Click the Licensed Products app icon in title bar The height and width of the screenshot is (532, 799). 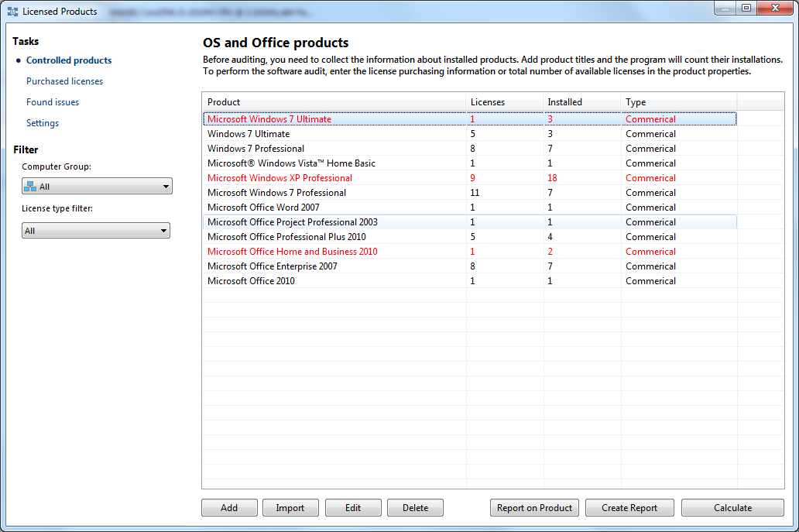(12, 12)
